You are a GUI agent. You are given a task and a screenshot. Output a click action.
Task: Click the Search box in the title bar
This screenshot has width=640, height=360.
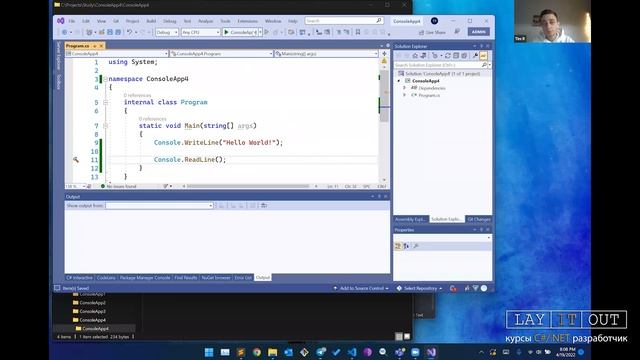[x=344, y=20]
